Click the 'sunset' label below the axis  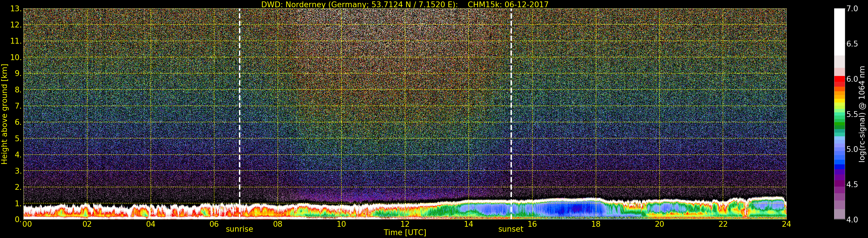click(511, 229)
